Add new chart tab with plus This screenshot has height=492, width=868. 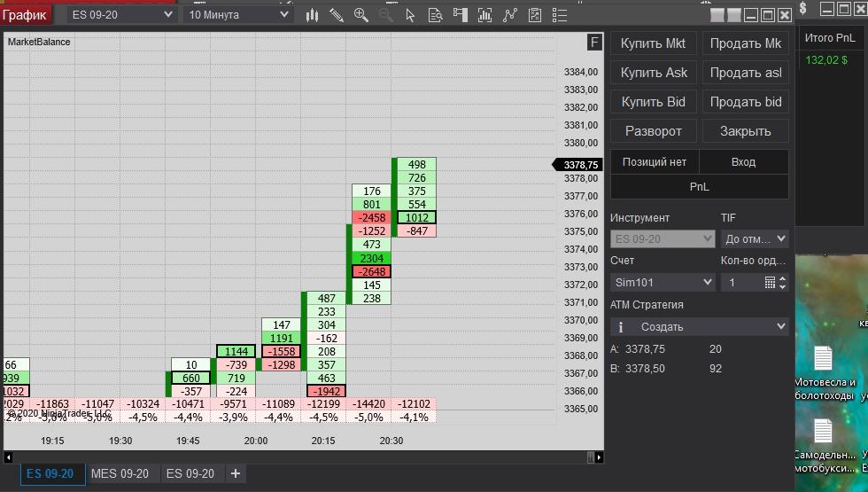click(x=236, y=473)
